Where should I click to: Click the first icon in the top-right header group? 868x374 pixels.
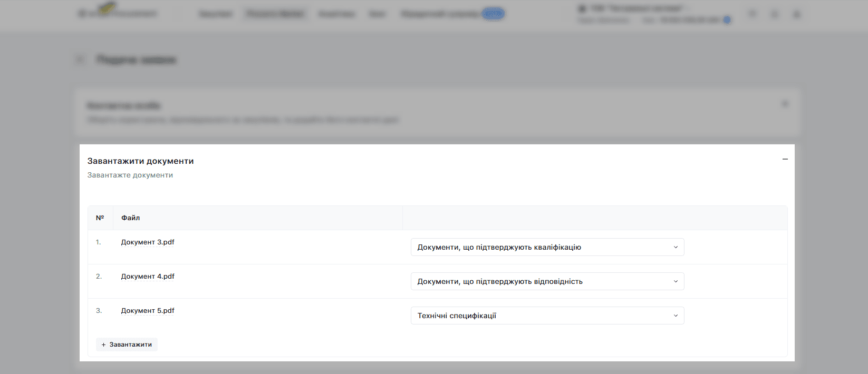point(753,14)
